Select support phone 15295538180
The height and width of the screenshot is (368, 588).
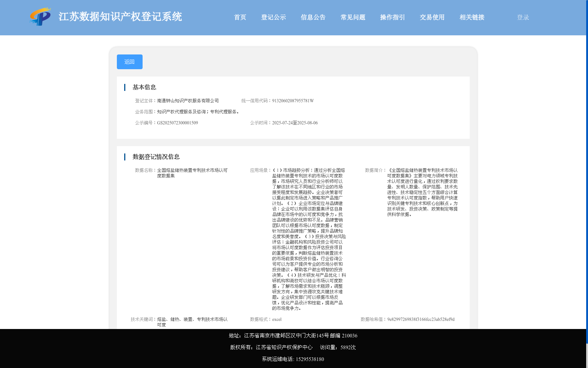[310, 359]
